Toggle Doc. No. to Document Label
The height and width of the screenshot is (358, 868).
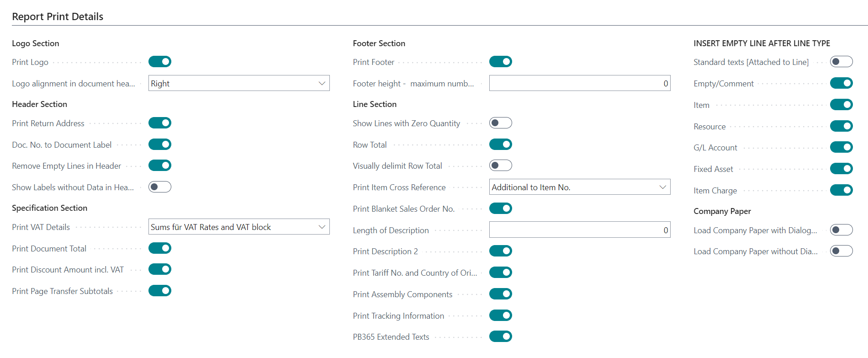[160, 144]
